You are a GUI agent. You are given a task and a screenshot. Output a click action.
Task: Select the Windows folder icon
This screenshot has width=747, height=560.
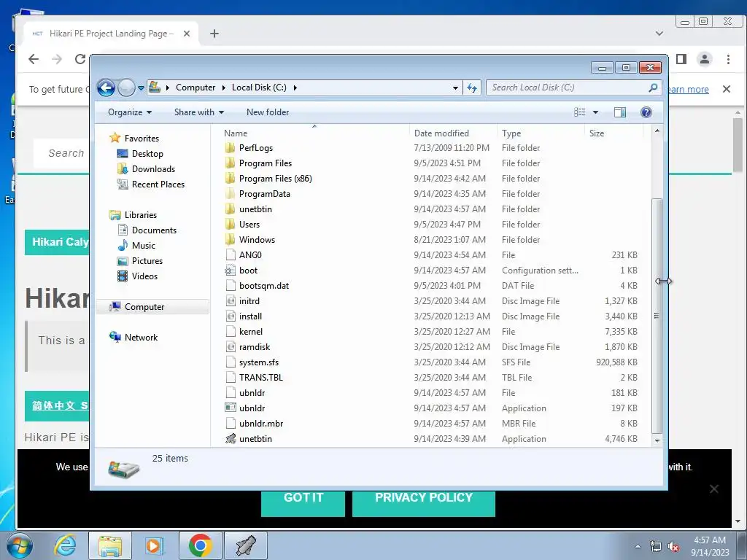pyautogui.click(x=230, y=239)
